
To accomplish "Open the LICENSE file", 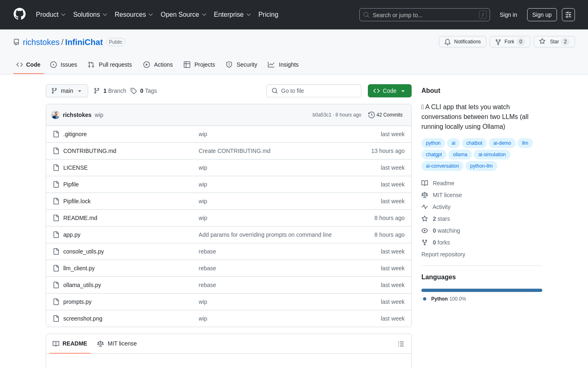I will pos(76,168).
